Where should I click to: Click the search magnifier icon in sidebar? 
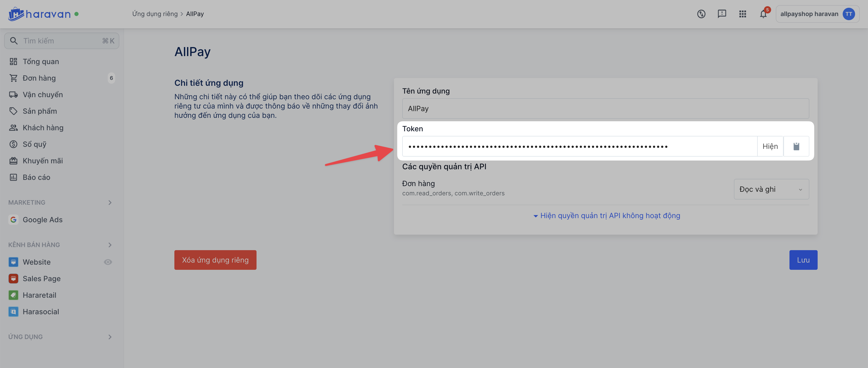[14, 41]
